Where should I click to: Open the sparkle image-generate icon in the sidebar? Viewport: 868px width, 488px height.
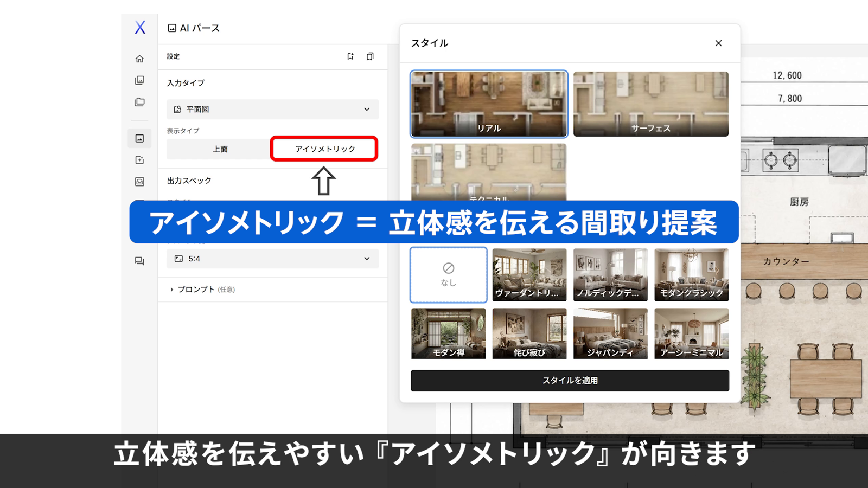point(139,160)
